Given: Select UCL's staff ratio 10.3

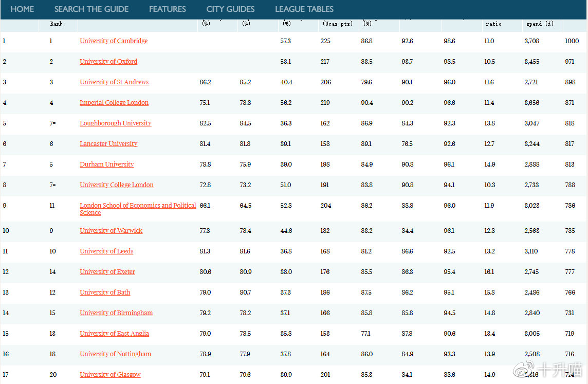Looking at the screenshot, I should (x=489, y=186).
